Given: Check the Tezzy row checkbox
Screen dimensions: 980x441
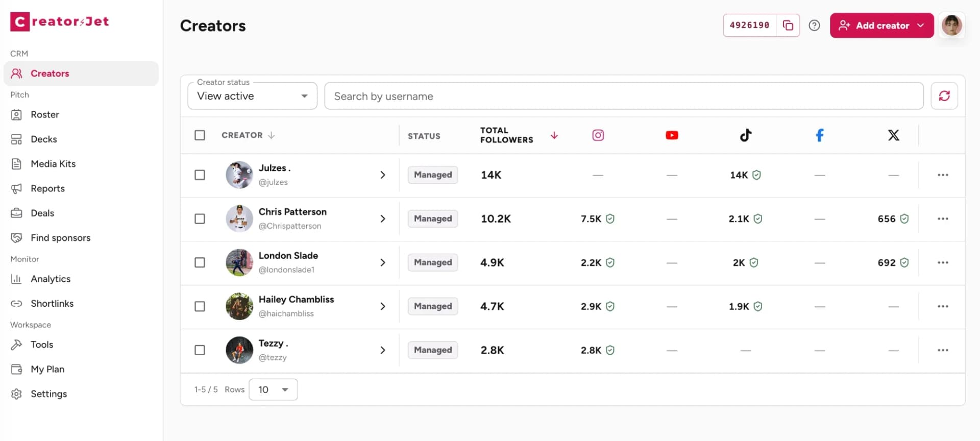Looking at the screenshot, I should 200,351.
